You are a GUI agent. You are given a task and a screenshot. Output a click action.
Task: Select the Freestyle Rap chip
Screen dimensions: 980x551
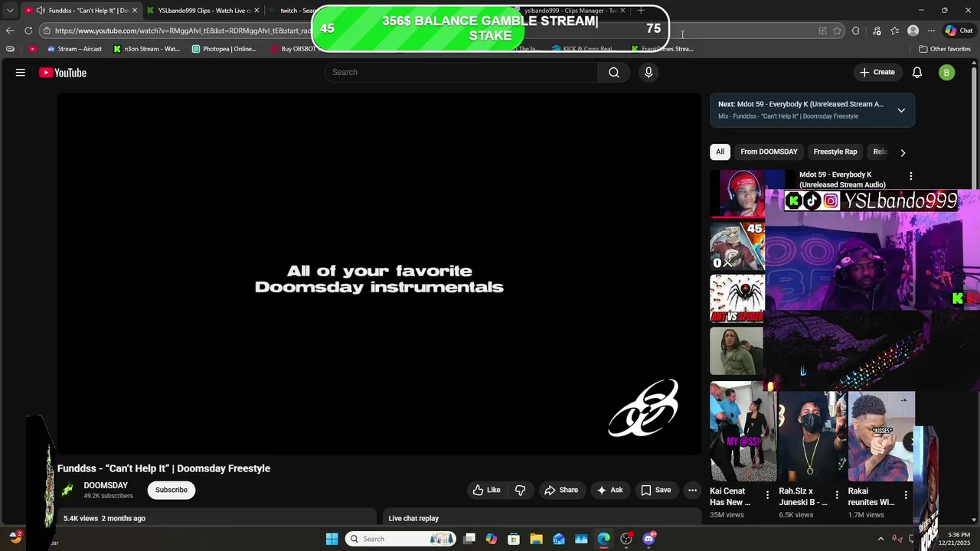pos(835,152)
